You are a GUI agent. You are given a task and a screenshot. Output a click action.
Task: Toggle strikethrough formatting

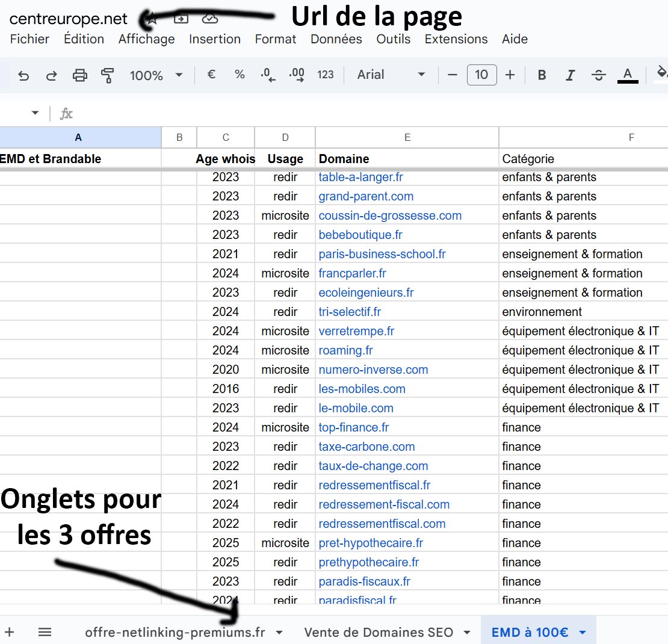(x=599, y=75)
